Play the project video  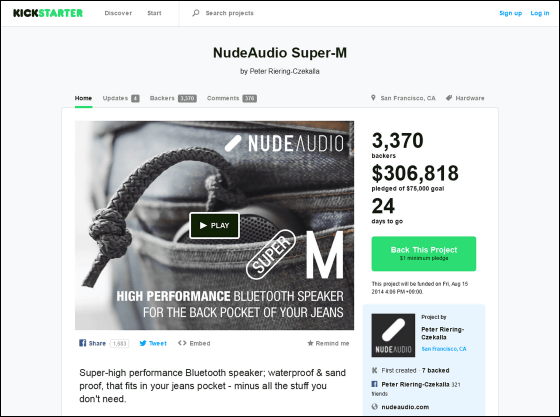[x=214, y=226]
